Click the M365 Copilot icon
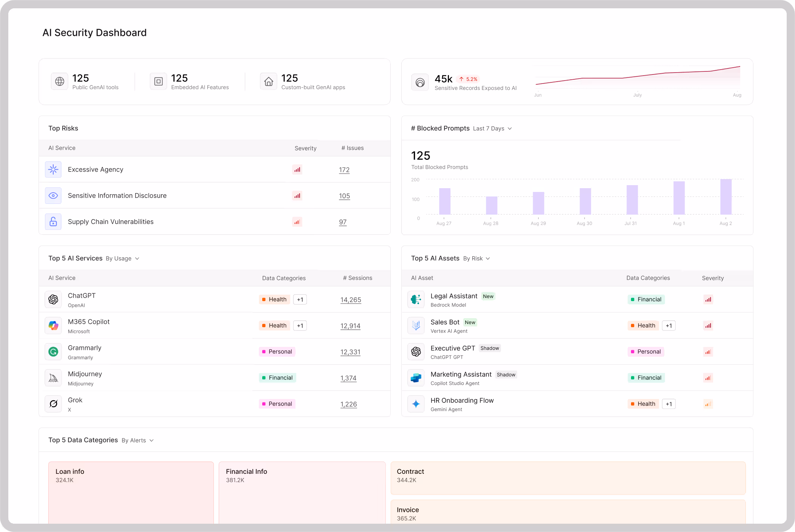The height and width of the screenshot is (532, 795). point(53,326)
